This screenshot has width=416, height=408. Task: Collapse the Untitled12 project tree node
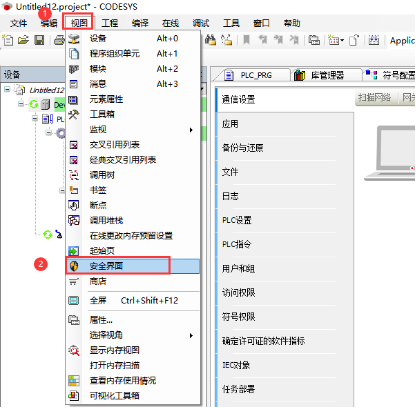(7, 90)
